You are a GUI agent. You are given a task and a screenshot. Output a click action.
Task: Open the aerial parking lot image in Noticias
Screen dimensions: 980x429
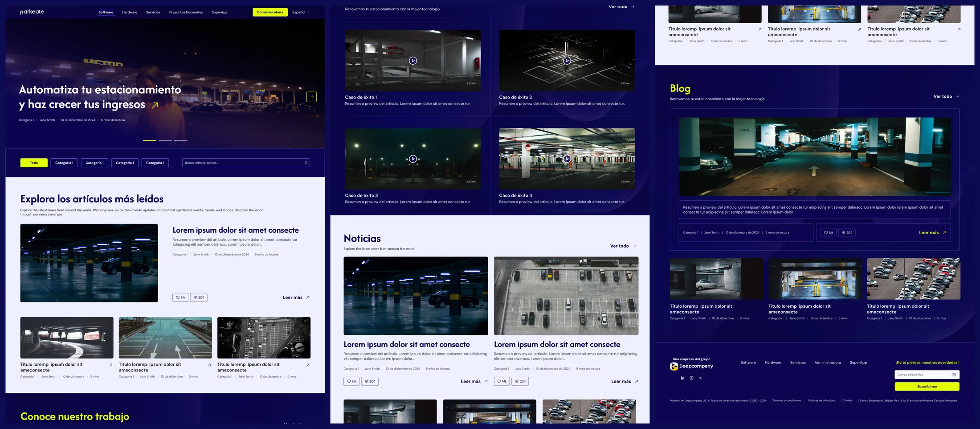coord(566,296)
